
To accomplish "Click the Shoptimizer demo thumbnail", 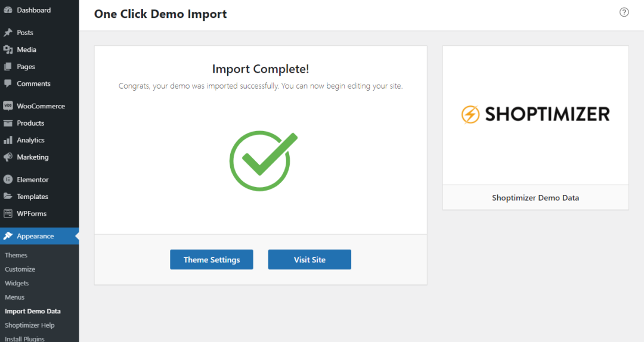I will pyautogui.click(x=535, y=115).
